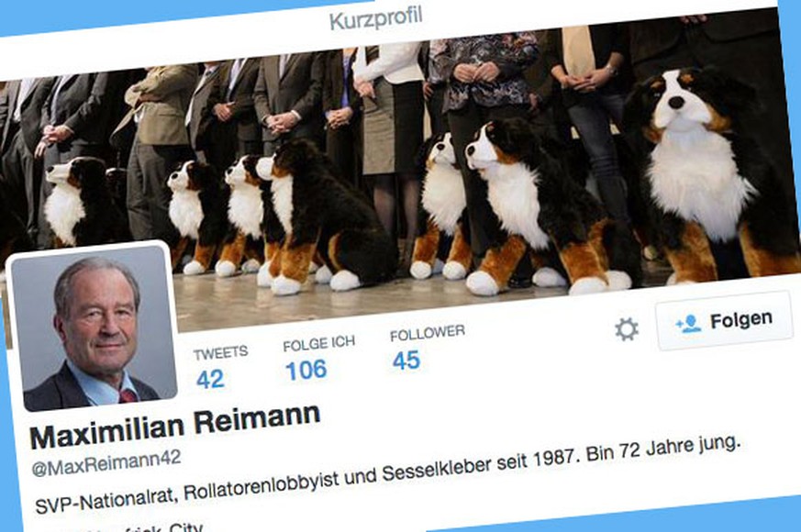The width and height of the screenshot is (801, 532).
Task: Click the center sitting plush dog
Action: click(325, 217)
